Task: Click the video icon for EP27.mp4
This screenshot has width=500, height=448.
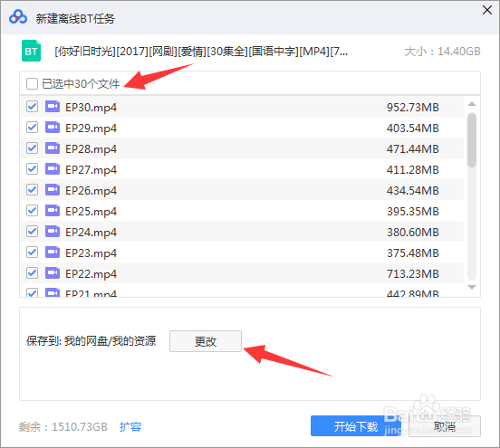Action: (53, 169)
